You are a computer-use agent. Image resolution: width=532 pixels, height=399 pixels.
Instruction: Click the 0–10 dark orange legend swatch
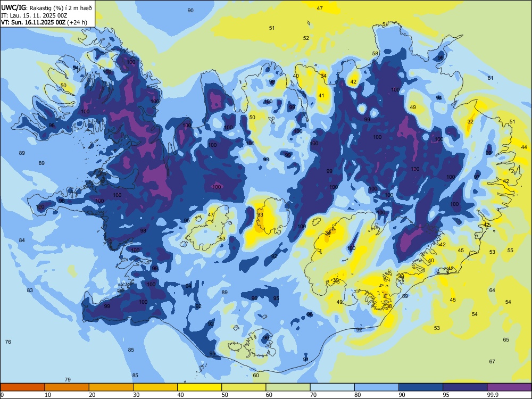(x=22, y=387)
